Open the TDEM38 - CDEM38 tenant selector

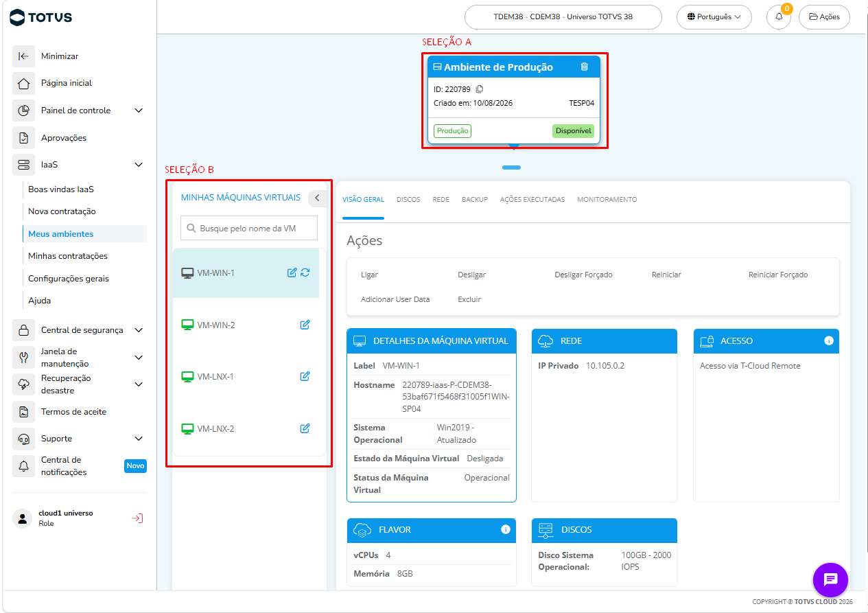pos(563,17)
